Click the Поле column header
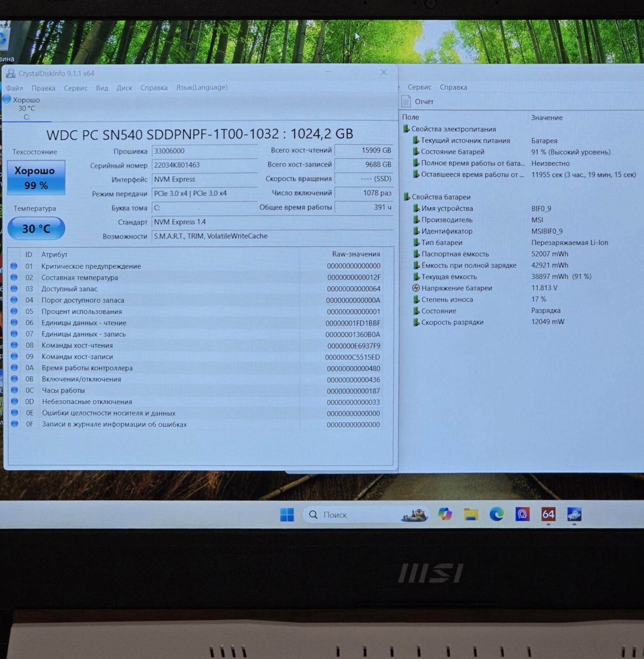This screenshot has height=659, width=644. point(410,117)
